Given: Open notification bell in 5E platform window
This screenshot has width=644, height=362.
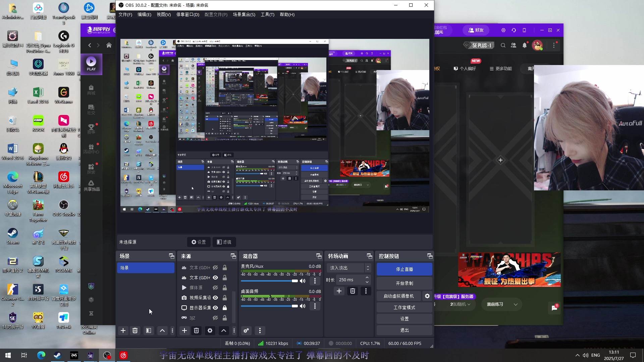Looking at the screenshot, I should coord(525,45).
